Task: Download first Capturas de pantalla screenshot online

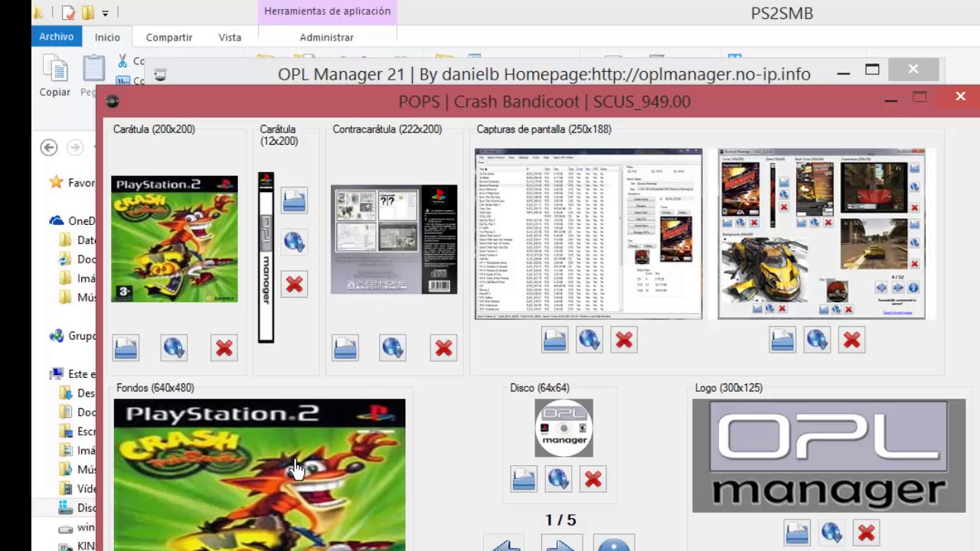Action: coord(589,340)
